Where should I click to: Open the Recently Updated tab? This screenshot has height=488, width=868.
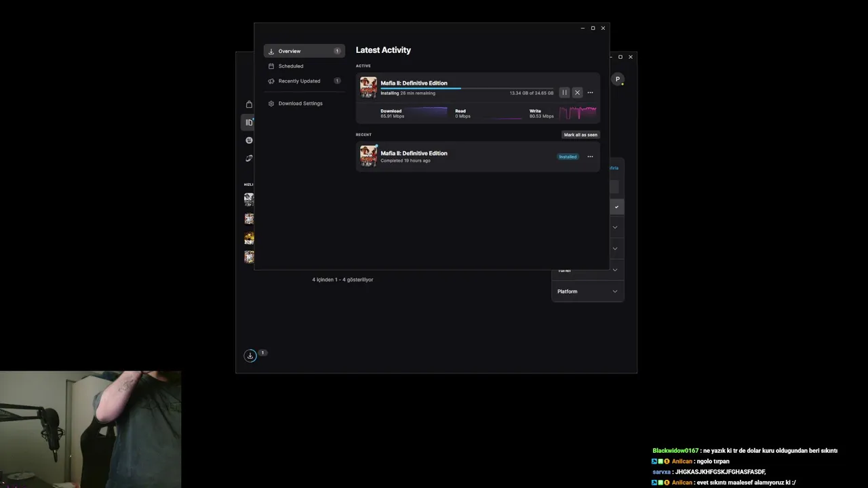click(304, 81)
